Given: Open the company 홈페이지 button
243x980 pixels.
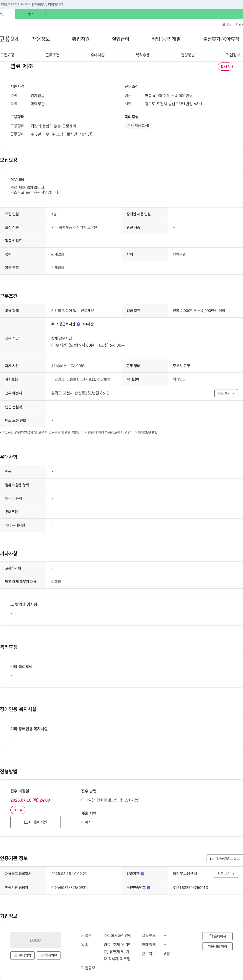Looking at the screenshot, I should (217, 936).
